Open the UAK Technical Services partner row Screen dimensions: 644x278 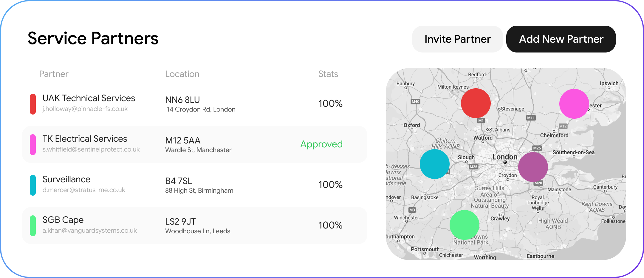(194, 104)
